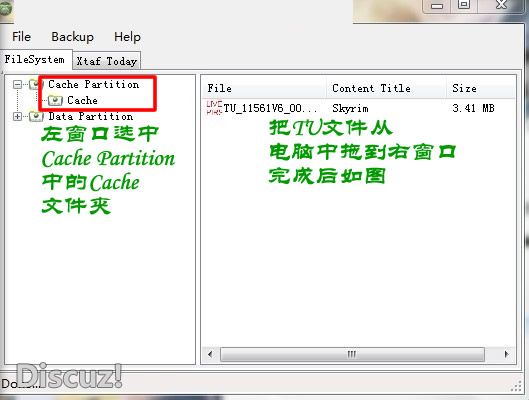This screenshot has width=529, height=400.
Task: Select the Cache folder in tree
Action: click(x=82, y=100)
